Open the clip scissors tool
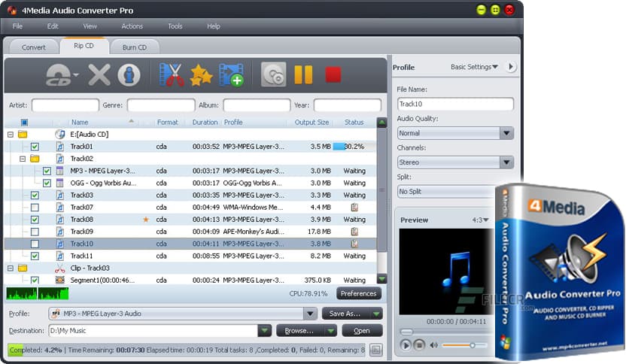629x364 pixels. tap(172, 74)
